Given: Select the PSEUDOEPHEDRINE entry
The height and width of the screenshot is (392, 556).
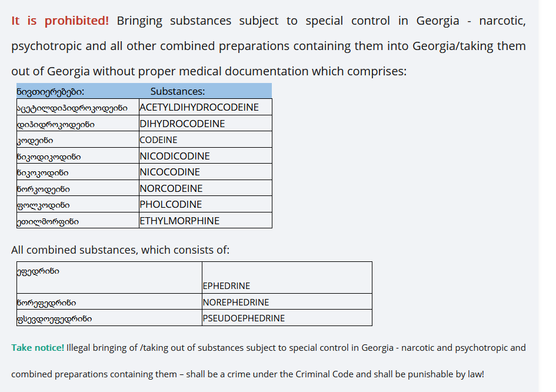Looking at the screenshot, I should [287, 318].
